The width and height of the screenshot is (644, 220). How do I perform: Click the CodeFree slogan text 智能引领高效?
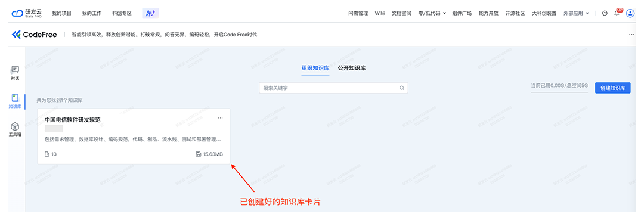[x=165, y=35]
